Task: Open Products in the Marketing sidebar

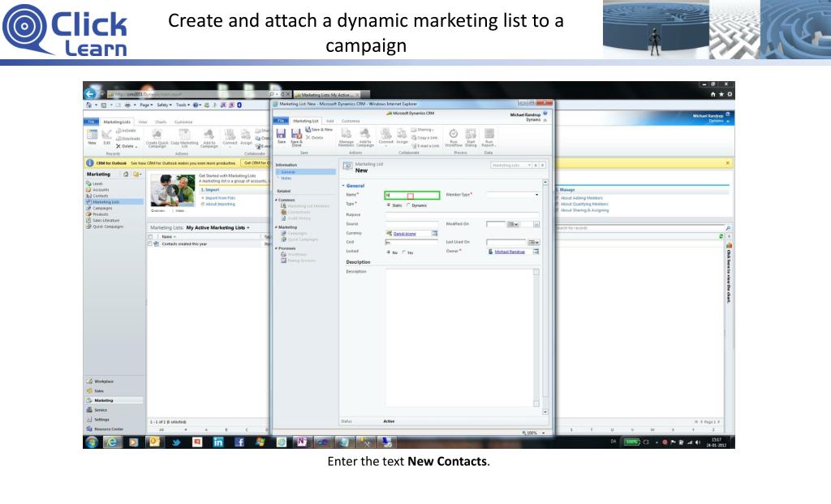Action: coord(100,214)
